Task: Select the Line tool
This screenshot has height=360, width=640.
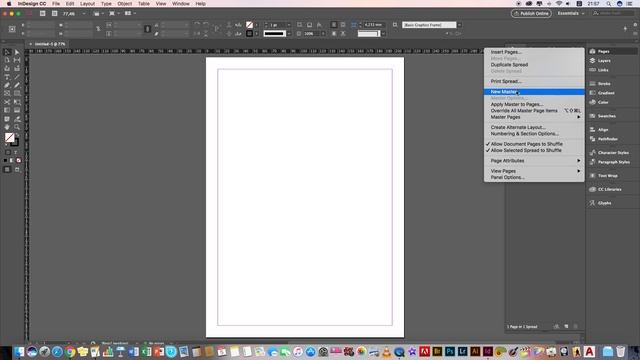Action: click(17, 77)
